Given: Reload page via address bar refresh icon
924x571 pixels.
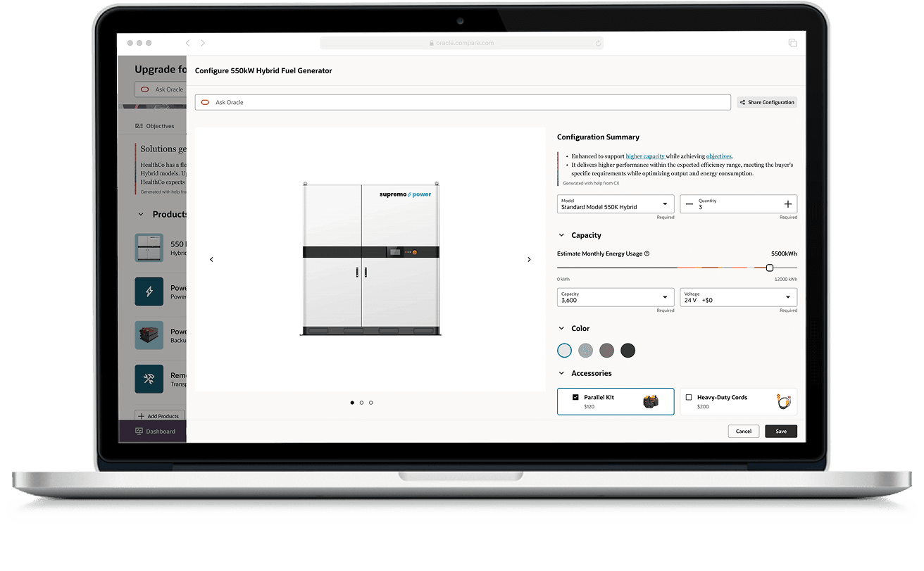Looking at the screenshot, I should click(x=598, y=43).
